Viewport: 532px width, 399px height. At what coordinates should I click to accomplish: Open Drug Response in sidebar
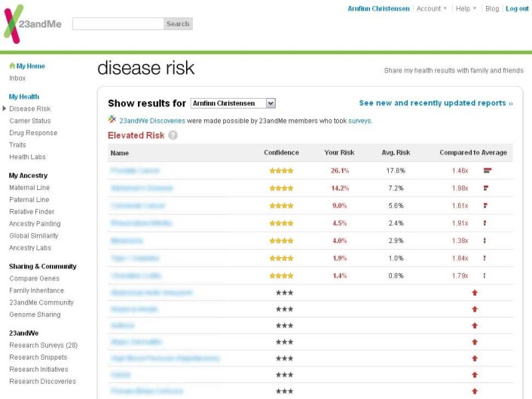click(x=33, y=133)
